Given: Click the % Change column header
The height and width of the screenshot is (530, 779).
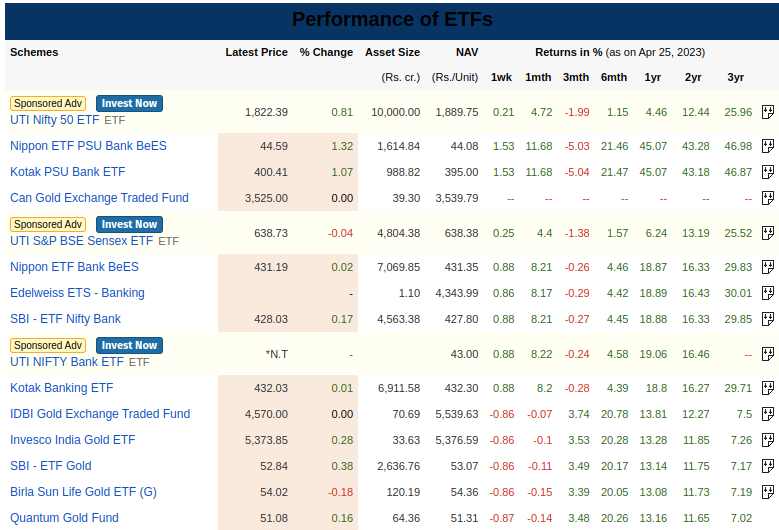Looking at the screenshot, I should 326,52.
